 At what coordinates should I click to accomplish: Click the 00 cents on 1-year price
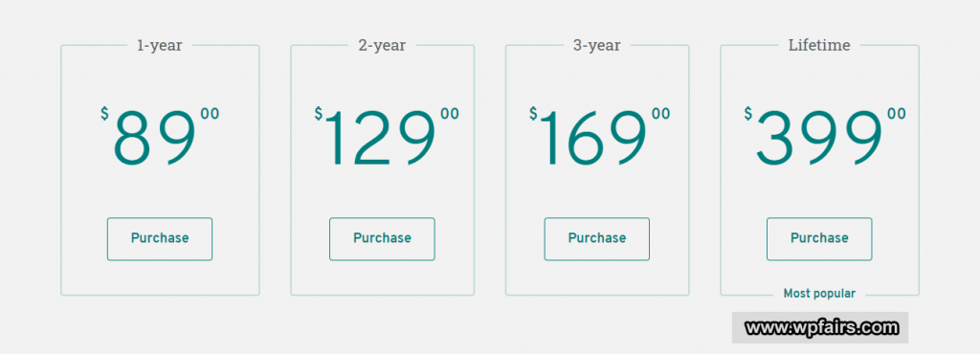point(210,114)
